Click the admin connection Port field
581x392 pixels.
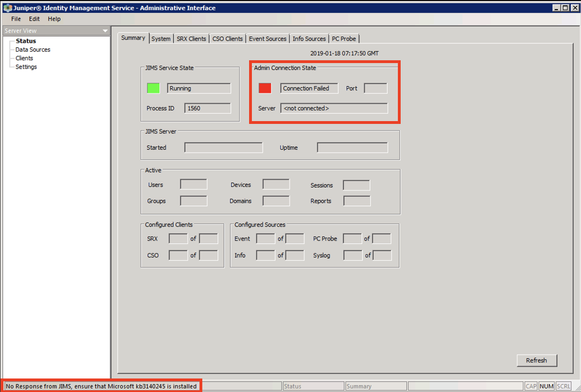coord(376,88)
